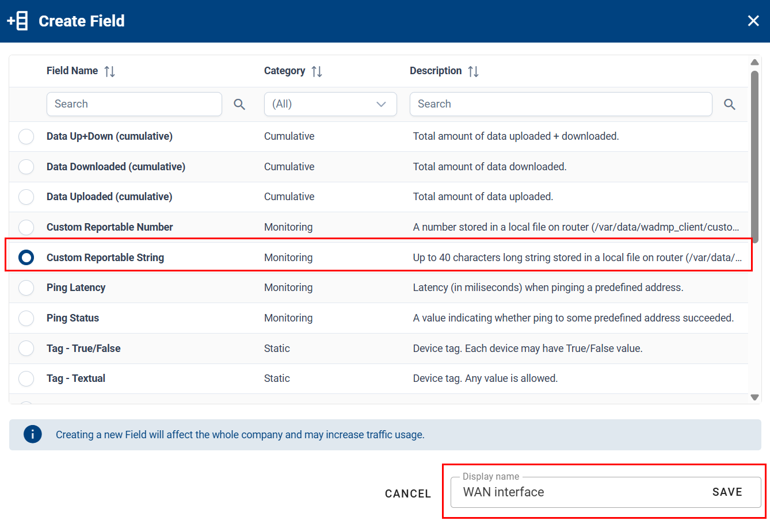Select the Ping Latency radio button
The image size is (770, 532).
point(26,288)
